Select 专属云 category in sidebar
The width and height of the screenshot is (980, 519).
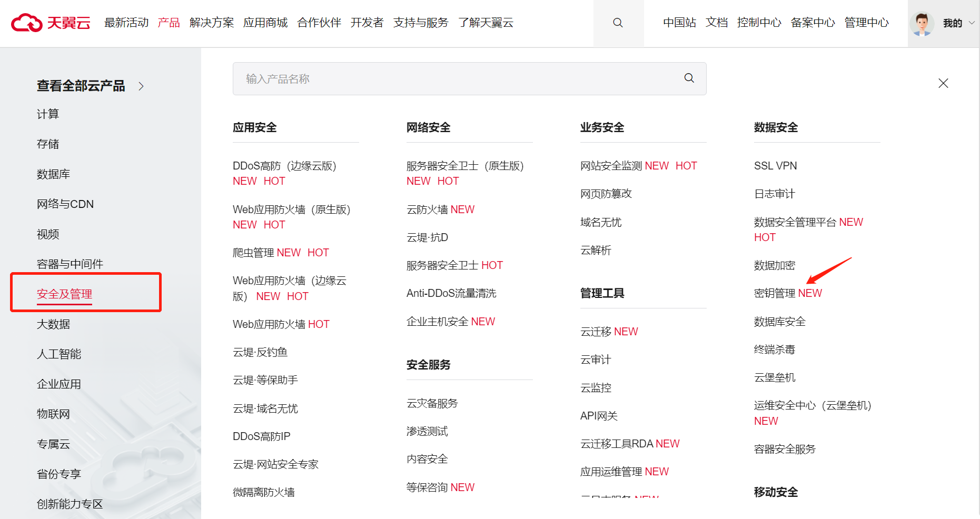pyautogui.click(x=53, y=444)
